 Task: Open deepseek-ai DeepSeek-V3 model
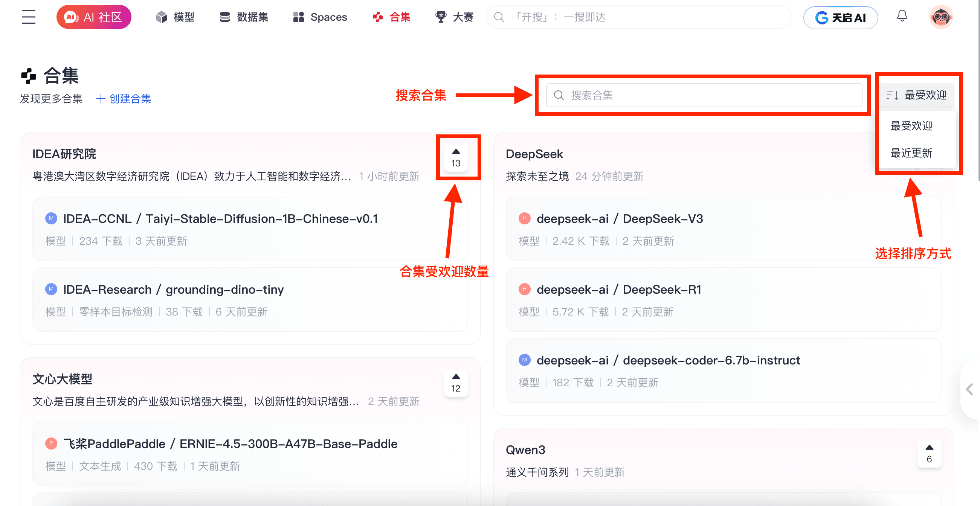pos(620,219)
